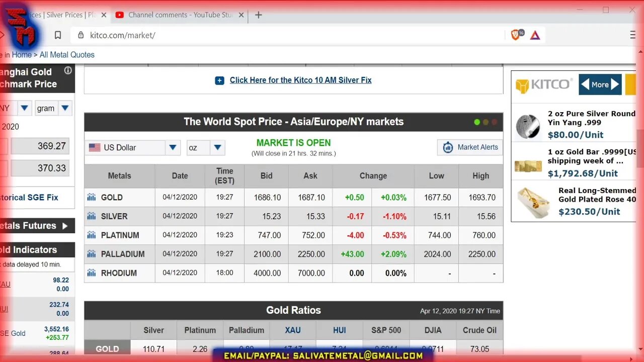
Task: Click the SILVER low value 15.11
Action: [x=442, y=216]
